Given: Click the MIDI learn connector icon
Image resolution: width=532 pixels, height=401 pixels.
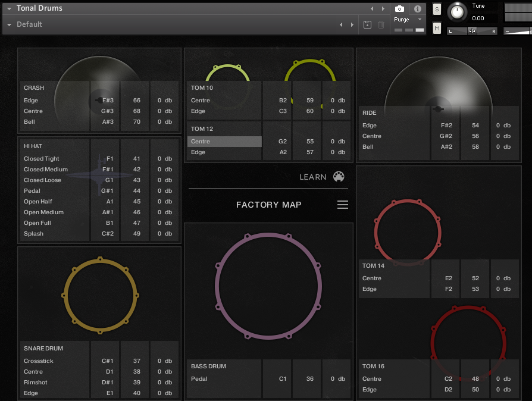Looking at the screenshot, I should 339,177.
